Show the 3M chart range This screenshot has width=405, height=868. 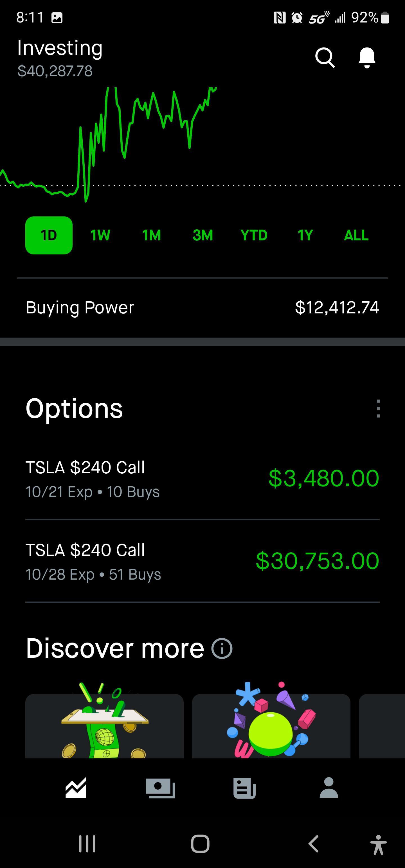(x=203, y=235)
